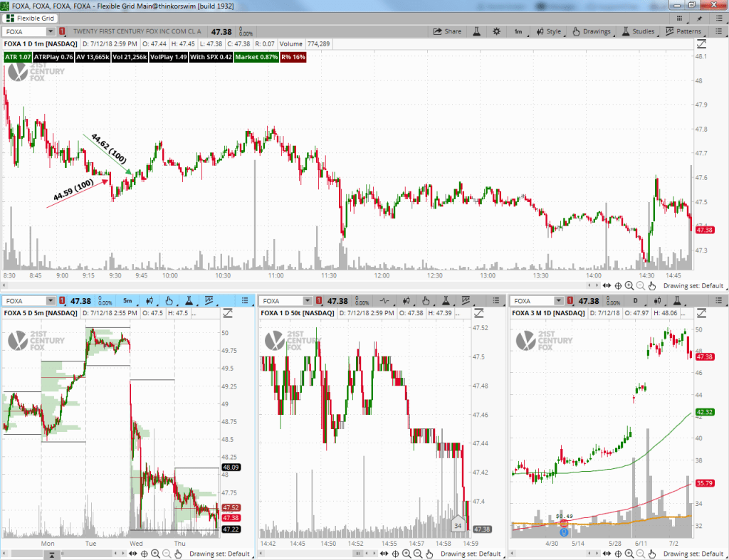Open Edit Studies flask icon beside Share
This screenshot has width=729, height=560.
[x=477, y=31]
